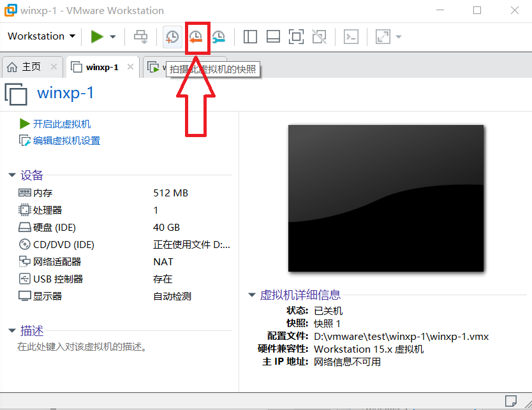Close the winxp-1 tab
The image size is (532, 410).
130,67
